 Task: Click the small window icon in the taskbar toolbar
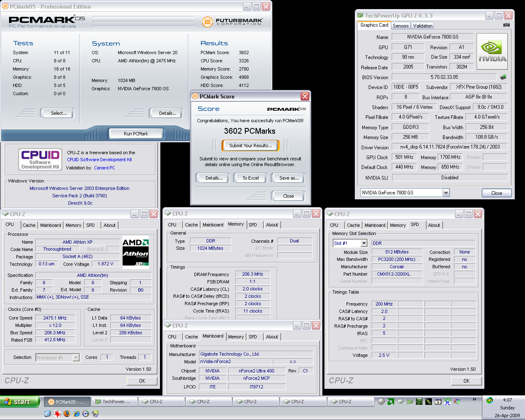(438, 402)
